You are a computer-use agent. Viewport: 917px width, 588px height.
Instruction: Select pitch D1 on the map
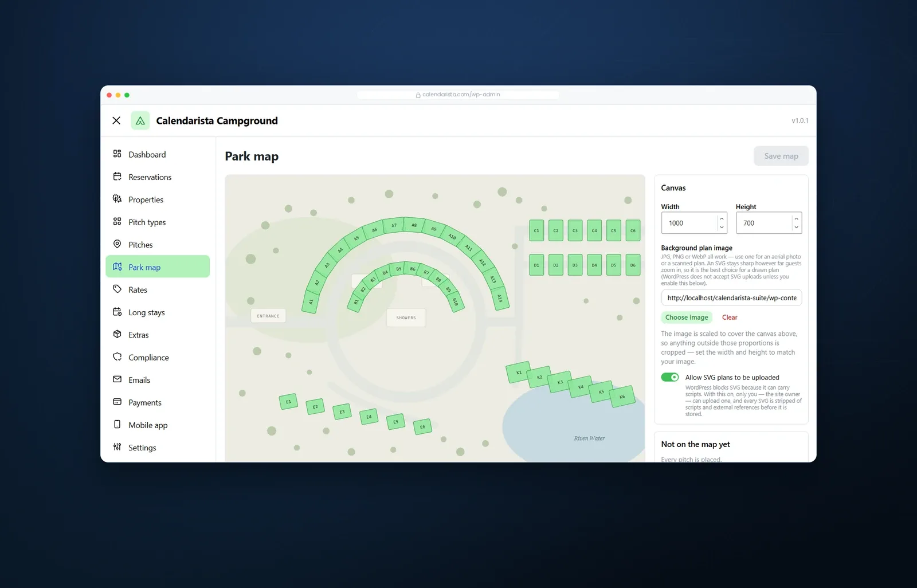[x=536, y=265]
